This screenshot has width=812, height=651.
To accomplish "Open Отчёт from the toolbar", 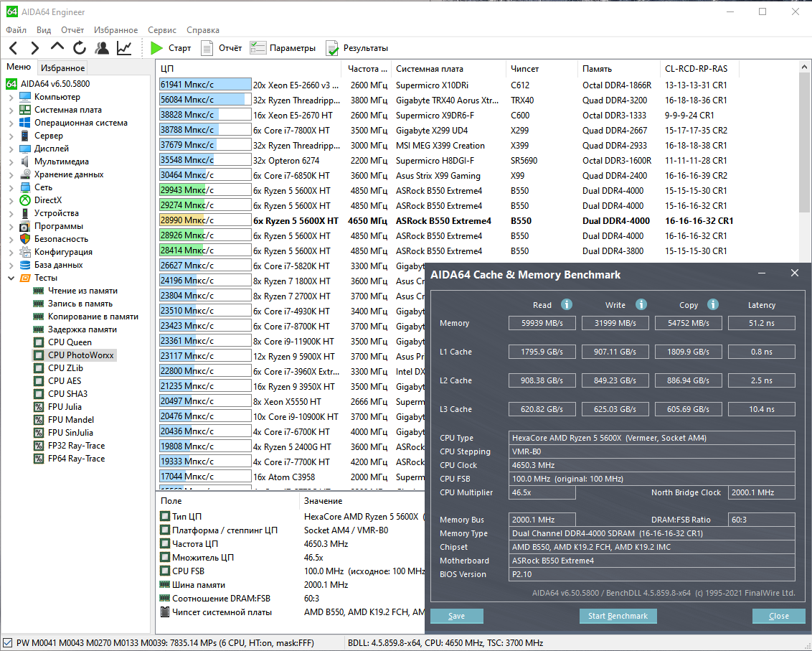I will coord(222,48).
